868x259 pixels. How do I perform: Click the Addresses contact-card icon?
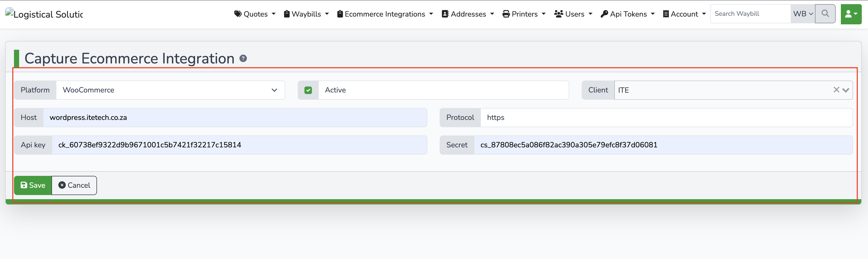click(445, 14)
